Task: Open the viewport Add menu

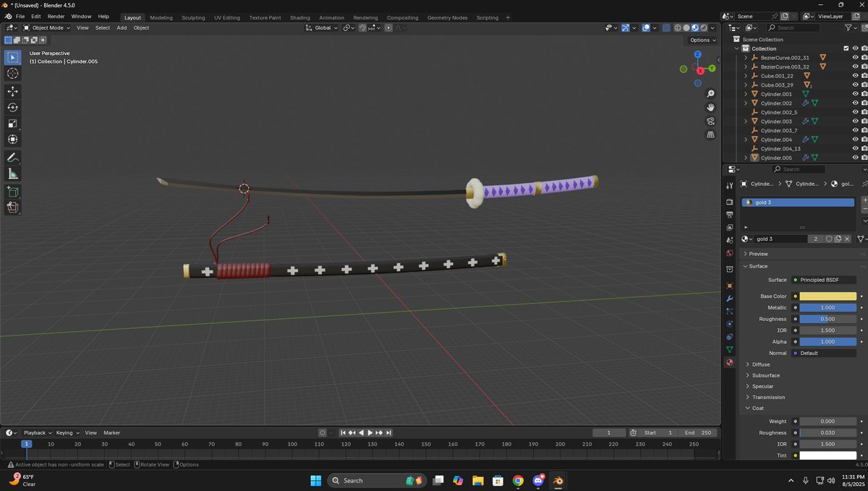Action: [122, 27]
